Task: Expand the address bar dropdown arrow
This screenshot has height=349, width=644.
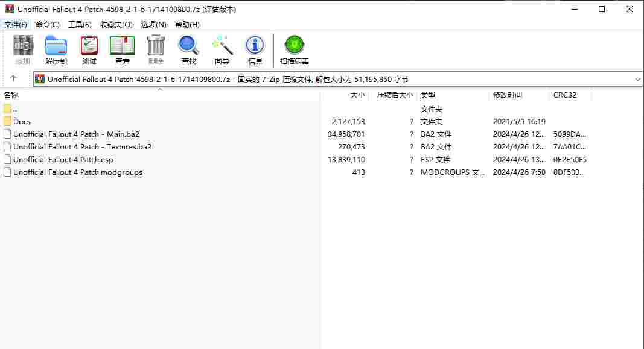Action: (637, 79)
